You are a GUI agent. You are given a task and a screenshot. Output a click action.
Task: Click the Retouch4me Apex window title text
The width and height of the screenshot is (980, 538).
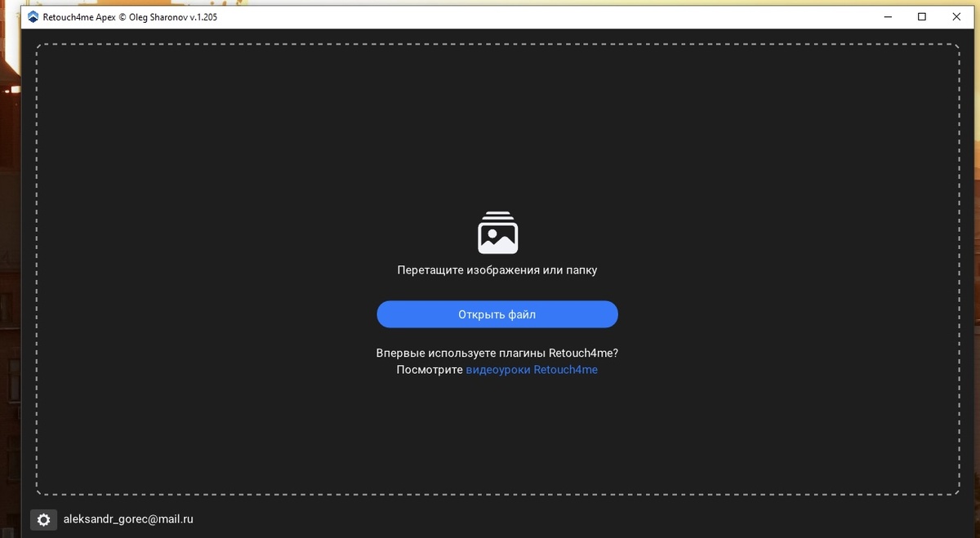point(130,17)
